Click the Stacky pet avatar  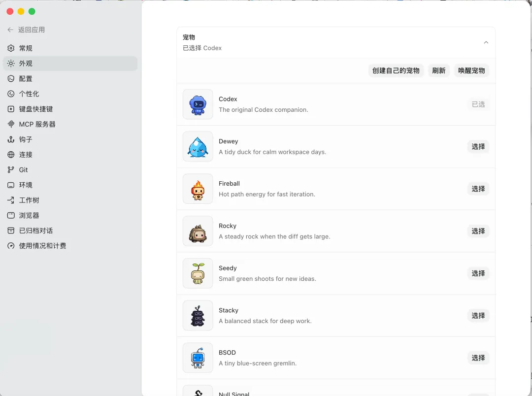coord(198,316)
